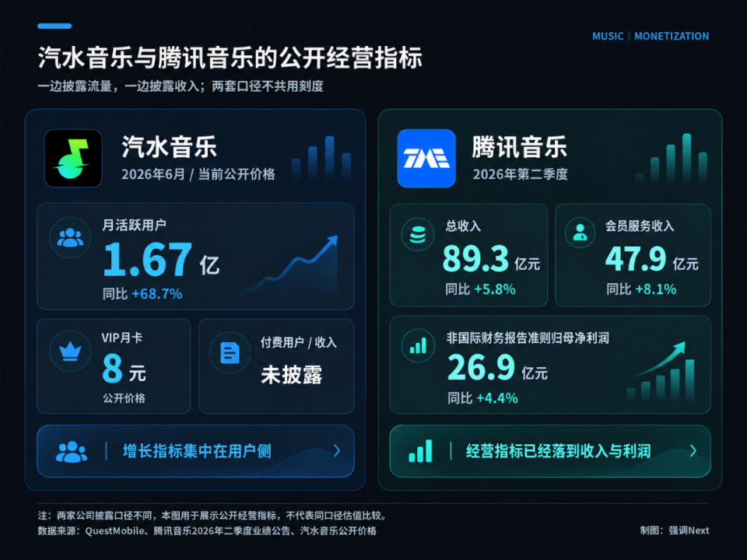Click blue bar decoration in 汽水音乐 header
The height and width of the screenshot is (560, 747).
(321, 158)
